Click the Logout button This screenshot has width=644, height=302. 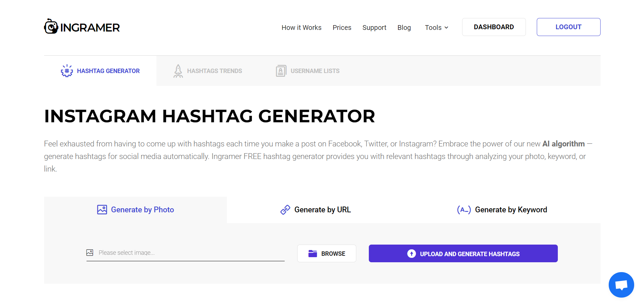tap(569, 27)
